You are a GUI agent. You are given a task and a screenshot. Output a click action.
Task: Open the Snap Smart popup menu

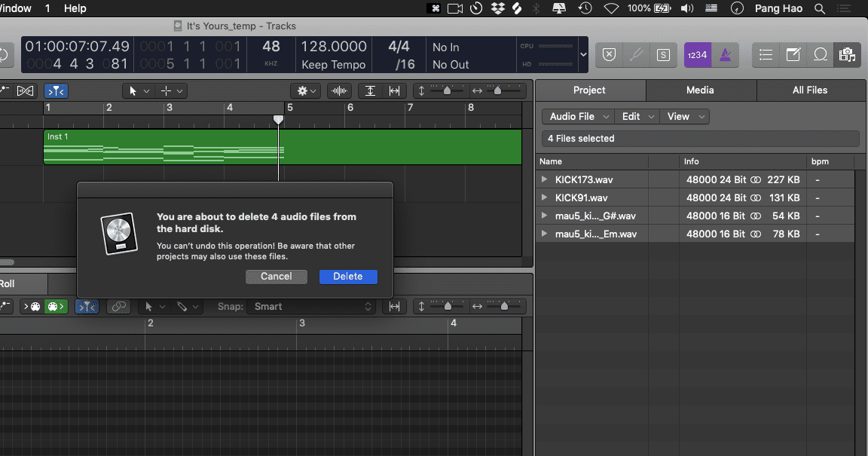point(312,307)
